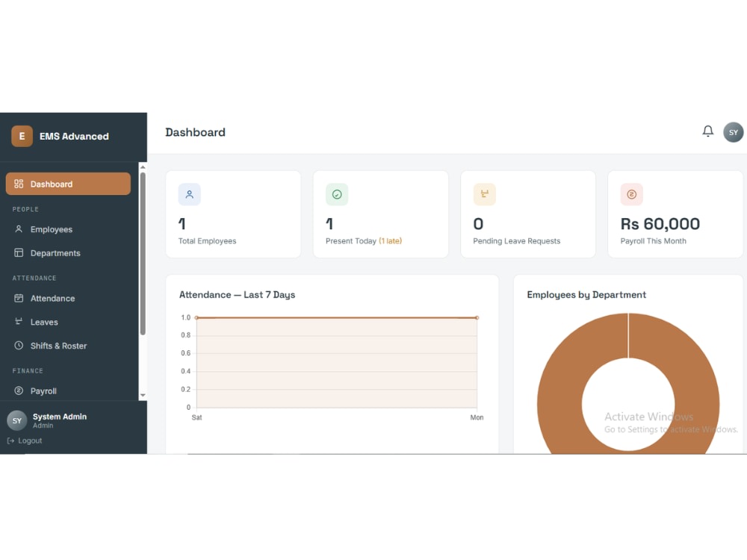The image size is (747, 560).
Task: Click the Departments layout icon in sidebar
Action: click(x=19, y=252)
